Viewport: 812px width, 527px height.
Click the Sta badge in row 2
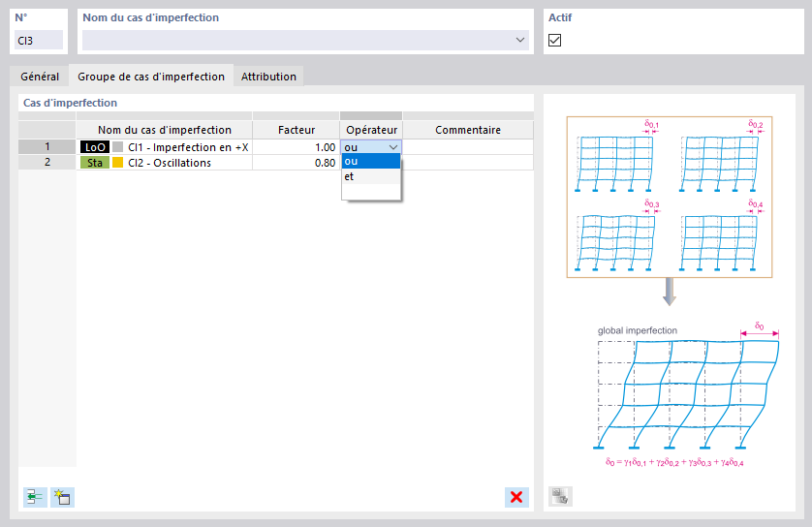click(95, 163)
